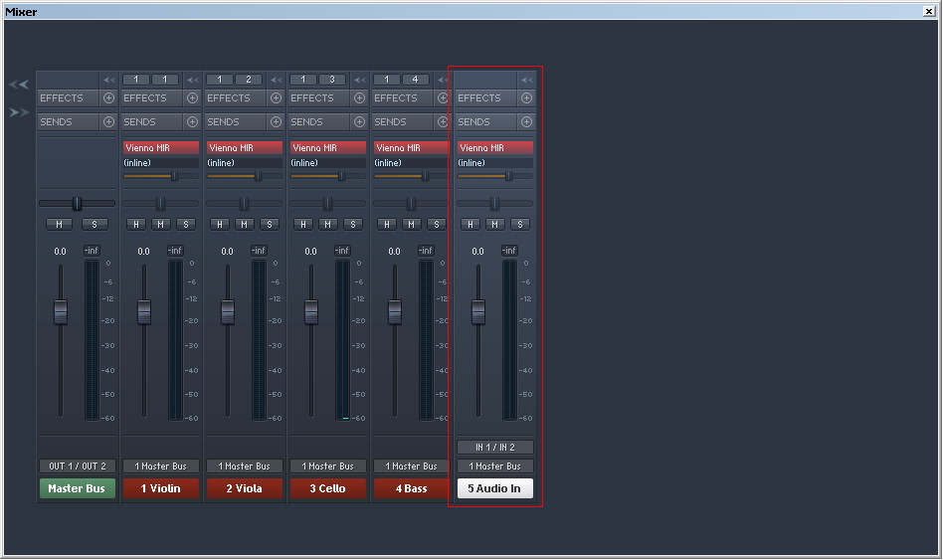This screenshot has height=560, width=943.
Task: Add a send on 4 Bass channel
Action: click(444, 122)
